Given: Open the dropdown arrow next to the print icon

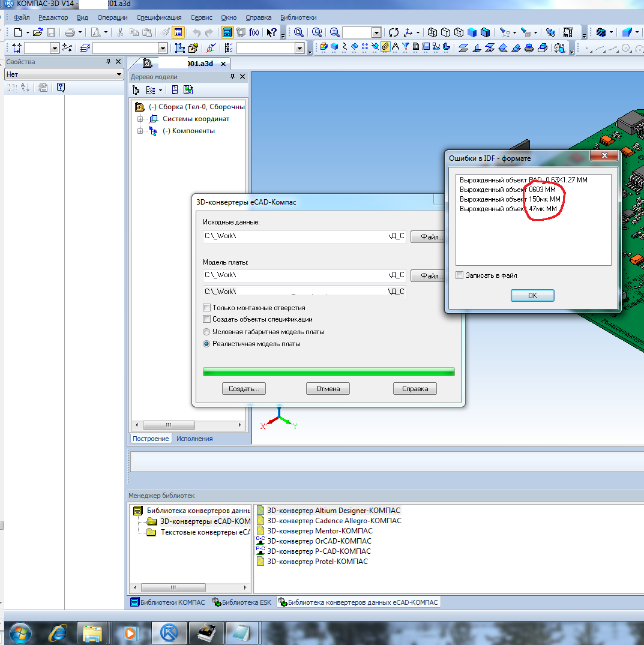Looking at the screenshot, I should click(x=80, y=32).
